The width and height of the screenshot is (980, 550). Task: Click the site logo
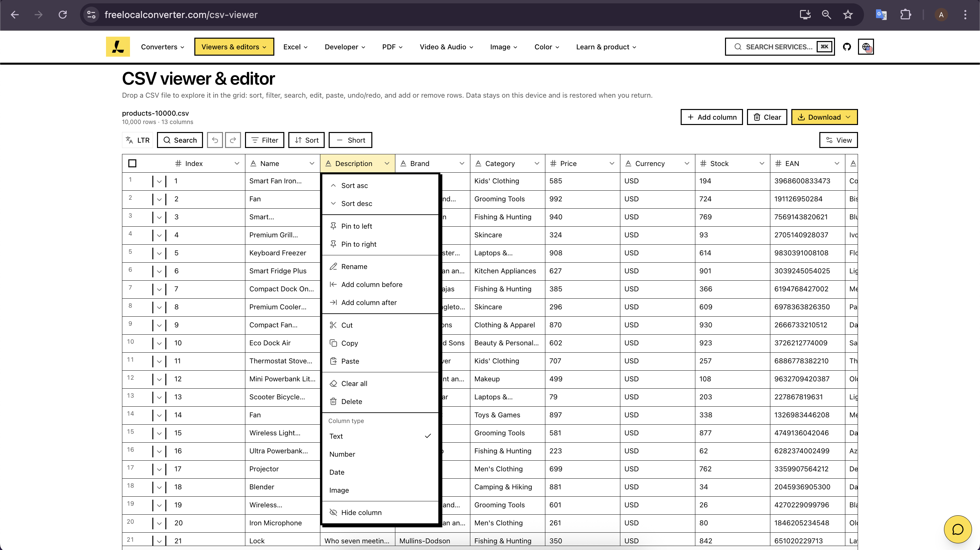tap(118, 46)
